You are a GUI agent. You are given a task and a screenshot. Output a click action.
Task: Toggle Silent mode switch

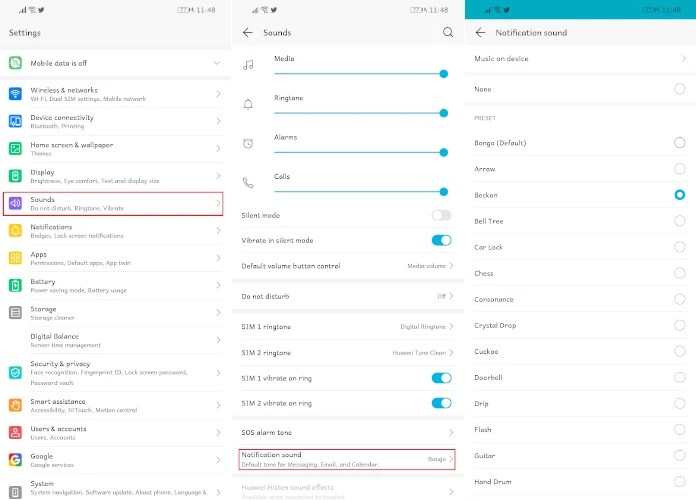[x=441, y=215]
